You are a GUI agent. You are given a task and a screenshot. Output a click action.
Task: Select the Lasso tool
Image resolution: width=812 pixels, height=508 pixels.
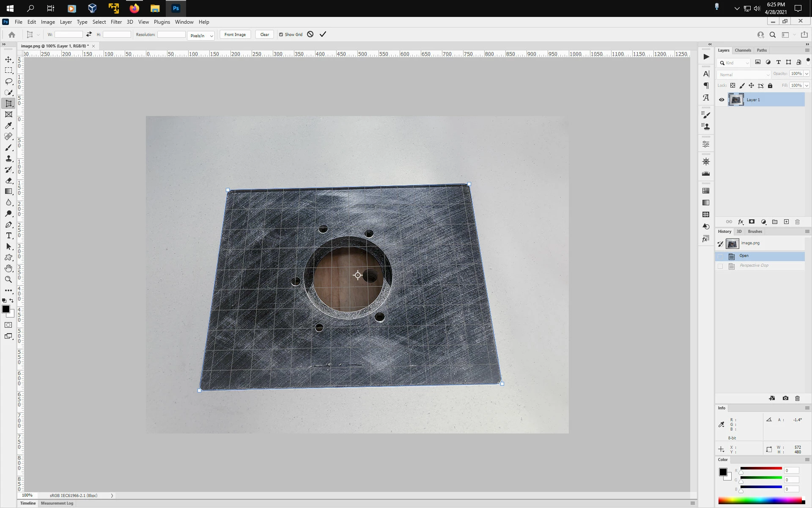click(x=8, y=81)
